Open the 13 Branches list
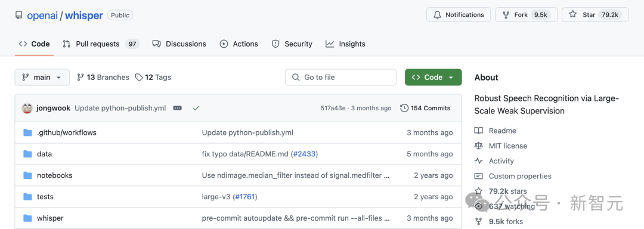This screenshot has height=229, width=644. pyautogui.click(x=103, y=77)
